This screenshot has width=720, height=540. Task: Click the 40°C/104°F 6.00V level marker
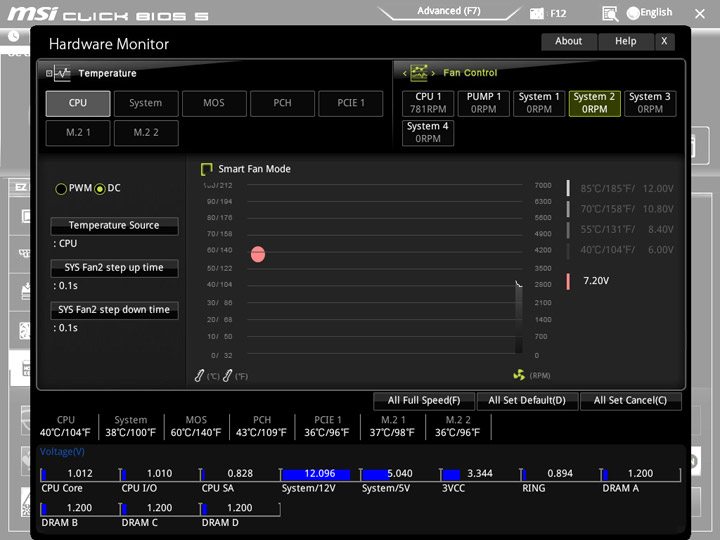tap(568, 250)
